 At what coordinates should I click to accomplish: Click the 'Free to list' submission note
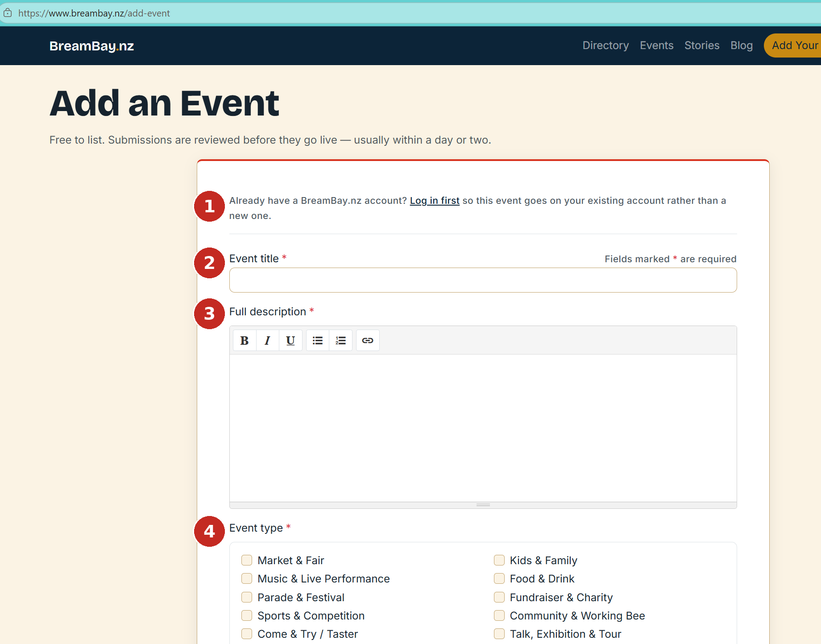(270, 140)
